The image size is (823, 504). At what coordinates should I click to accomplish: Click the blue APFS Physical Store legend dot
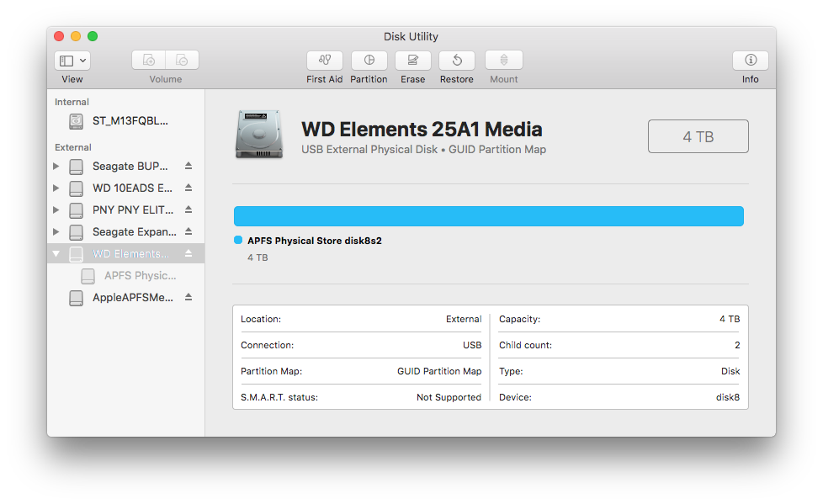[238, 240]
